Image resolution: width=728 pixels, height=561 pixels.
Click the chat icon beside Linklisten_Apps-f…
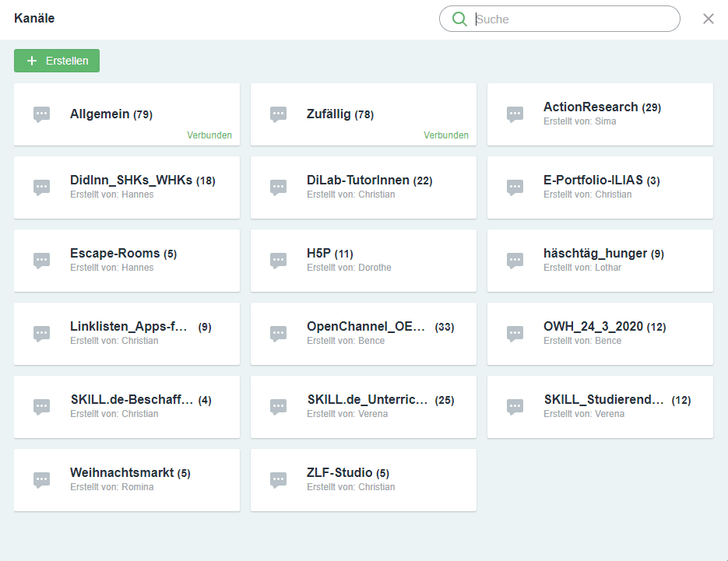pos(42,334)
